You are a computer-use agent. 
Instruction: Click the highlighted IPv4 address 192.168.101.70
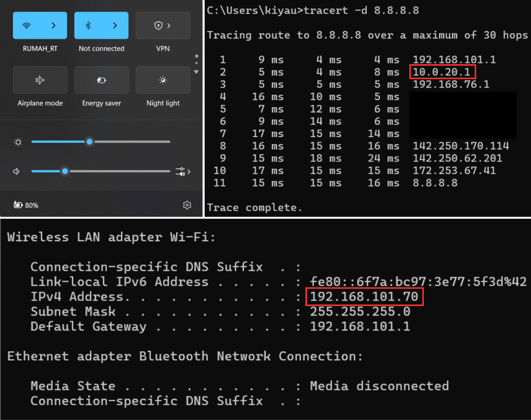(364, 297)
